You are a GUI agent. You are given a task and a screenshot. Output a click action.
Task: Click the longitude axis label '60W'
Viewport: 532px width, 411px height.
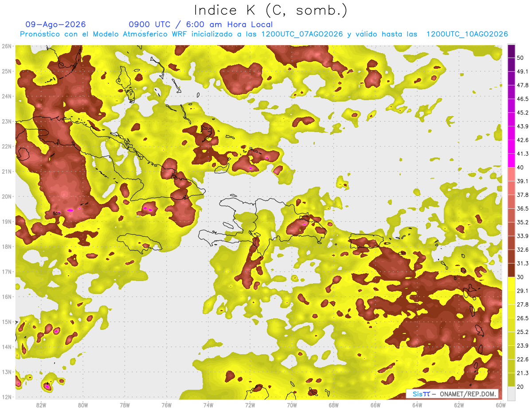501,405
